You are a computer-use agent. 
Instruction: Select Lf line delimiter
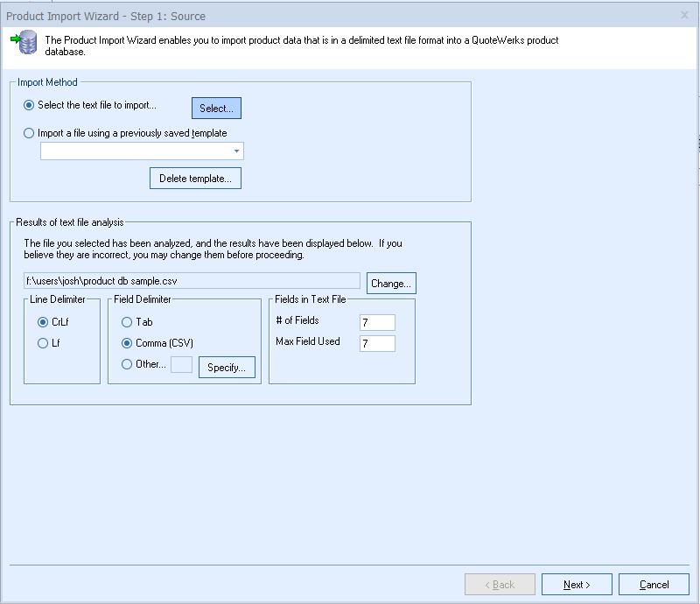click(43, 344)
